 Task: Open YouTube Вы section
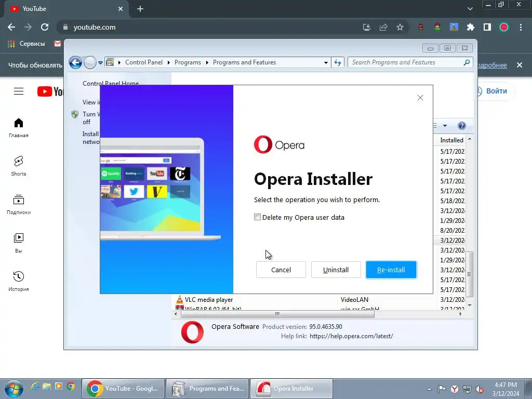[x=19, y=243]
